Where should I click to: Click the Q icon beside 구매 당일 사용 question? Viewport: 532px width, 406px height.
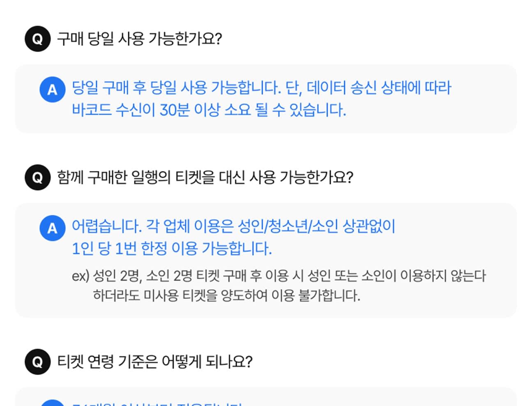[37, 39]
